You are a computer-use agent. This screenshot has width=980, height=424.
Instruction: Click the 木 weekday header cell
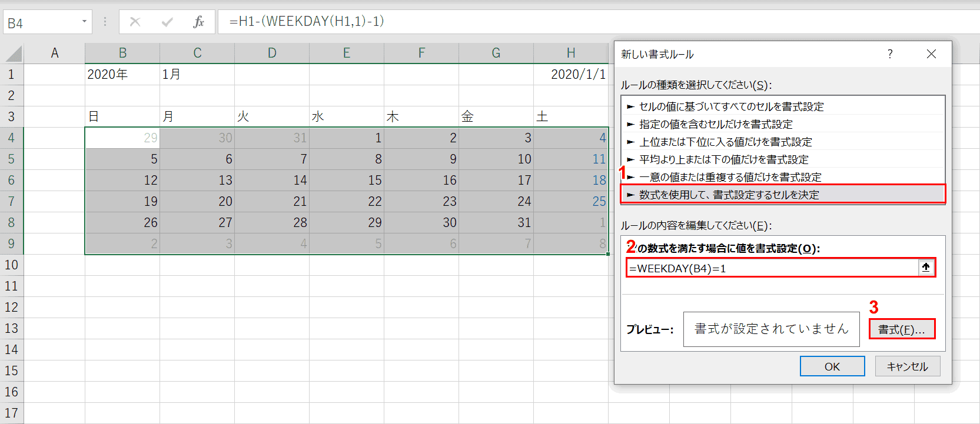[x=421, y=116]
